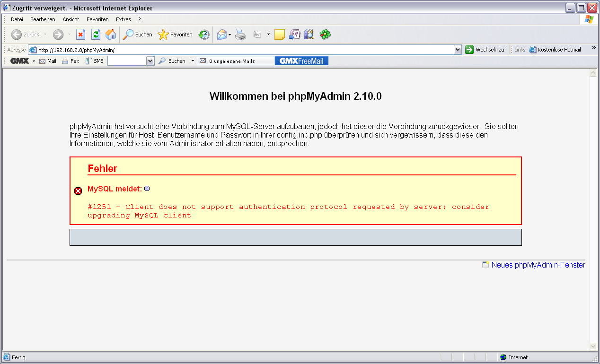Click the page scrollbar down arrow
600x364 pixels.
pos(593,346)
